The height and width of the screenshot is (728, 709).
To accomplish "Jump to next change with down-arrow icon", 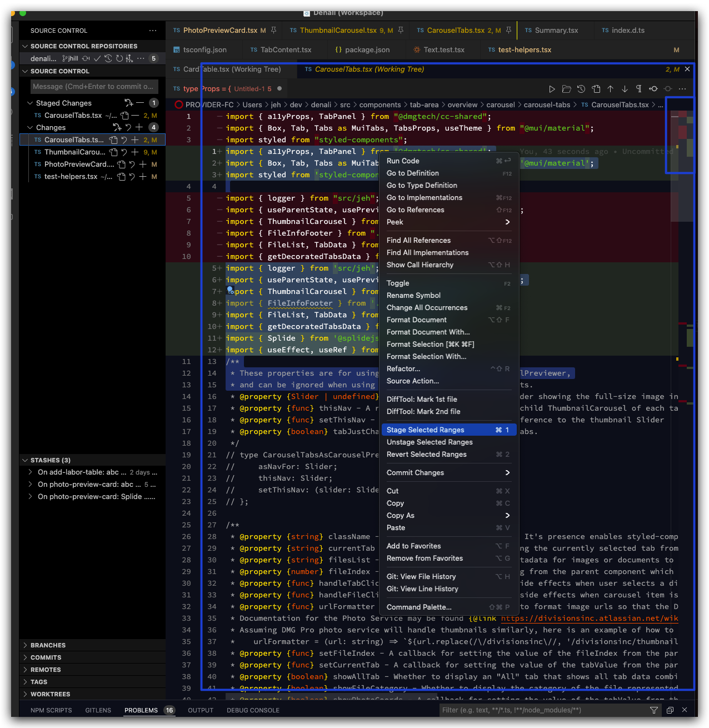I will [625, 89].
